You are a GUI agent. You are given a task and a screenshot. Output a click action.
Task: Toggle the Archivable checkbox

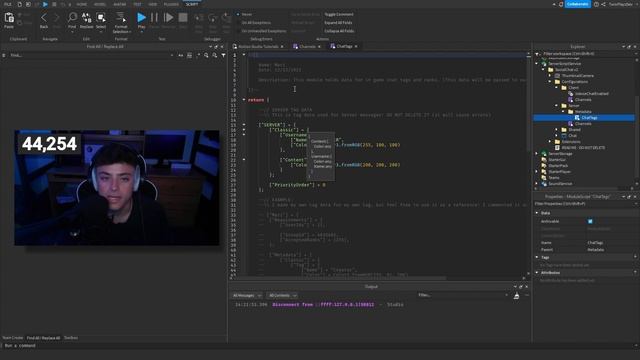point(590,221)
